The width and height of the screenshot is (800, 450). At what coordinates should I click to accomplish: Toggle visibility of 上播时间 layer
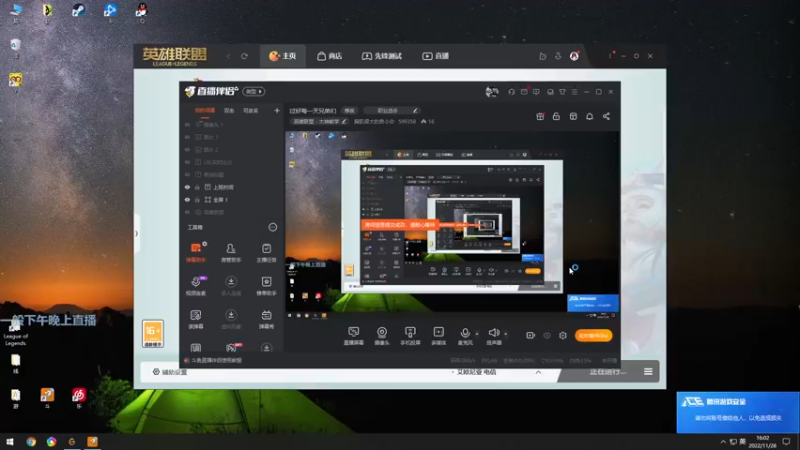(x=187, y=187)
